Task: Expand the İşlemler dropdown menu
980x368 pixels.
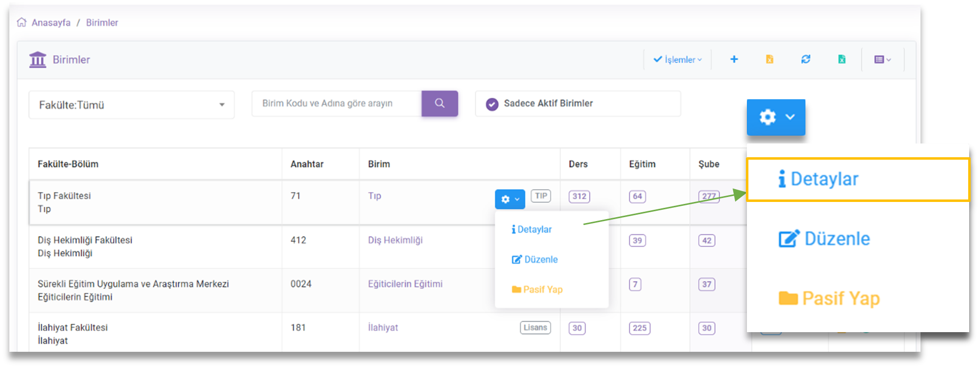Action: coord(677,59)
